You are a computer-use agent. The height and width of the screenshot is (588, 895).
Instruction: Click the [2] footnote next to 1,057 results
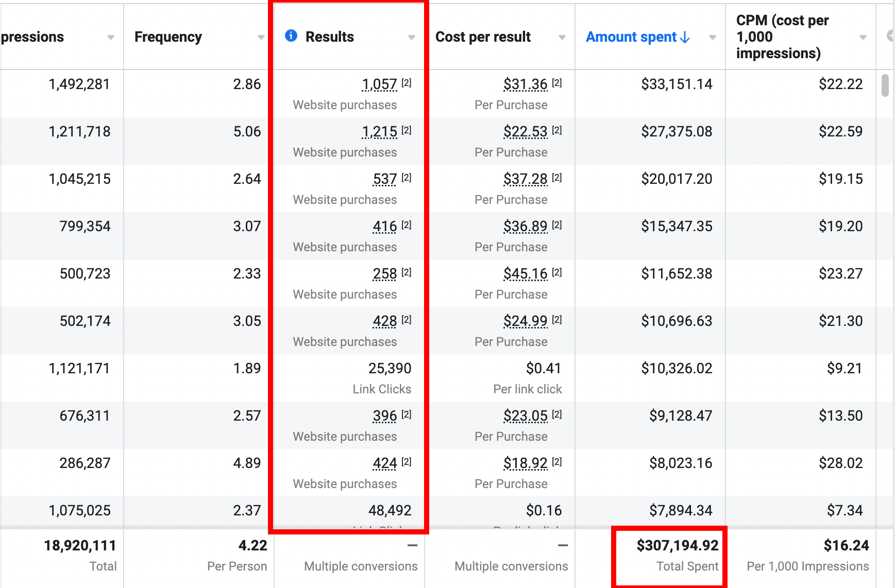407,83
